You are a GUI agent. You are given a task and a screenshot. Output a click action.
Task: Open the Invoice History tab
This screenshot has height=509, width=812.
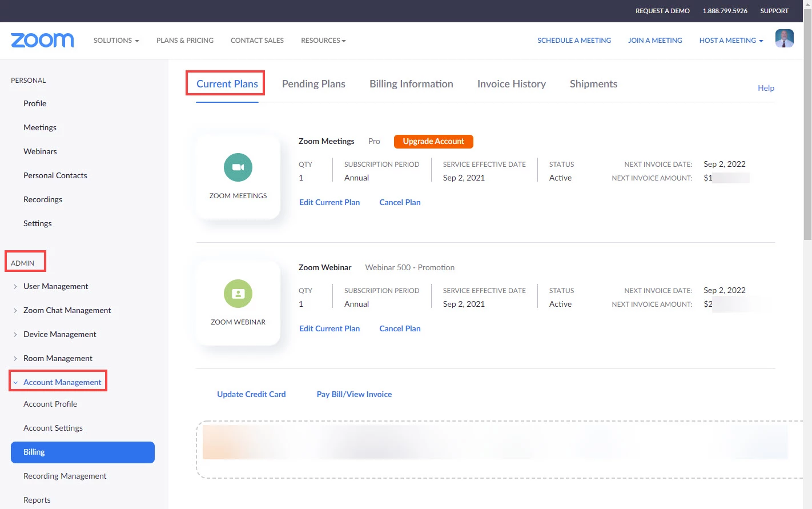512,84
